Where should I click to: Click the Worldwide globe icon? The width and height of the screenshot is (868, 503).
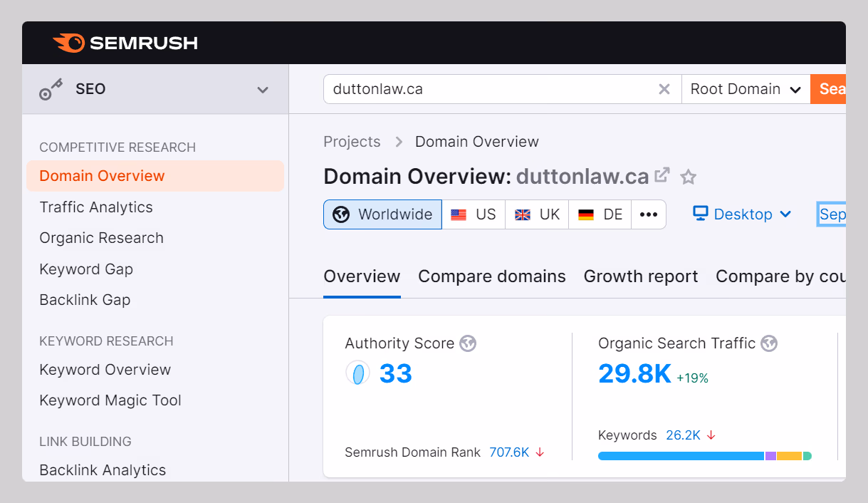341,214
